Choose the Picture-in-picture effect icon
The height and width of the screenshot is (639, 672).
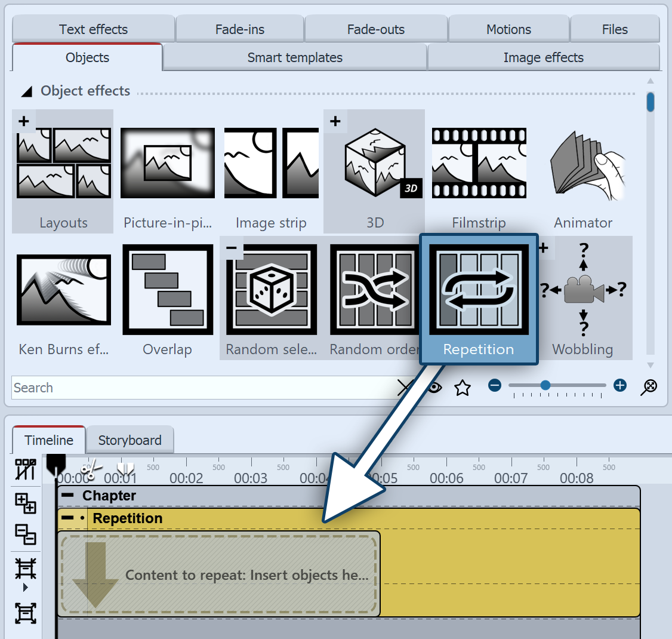tap(168, 163)
